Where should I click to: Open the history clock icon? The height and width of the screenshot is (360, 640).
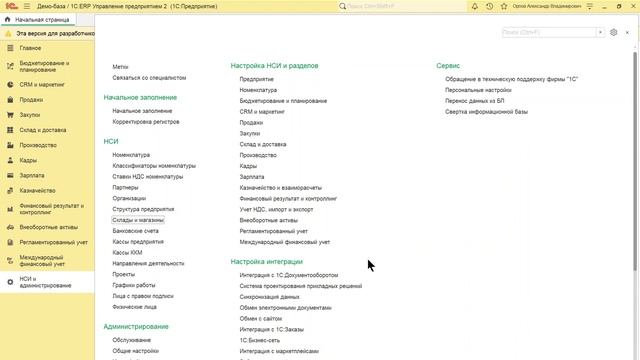tap(489, 6)
